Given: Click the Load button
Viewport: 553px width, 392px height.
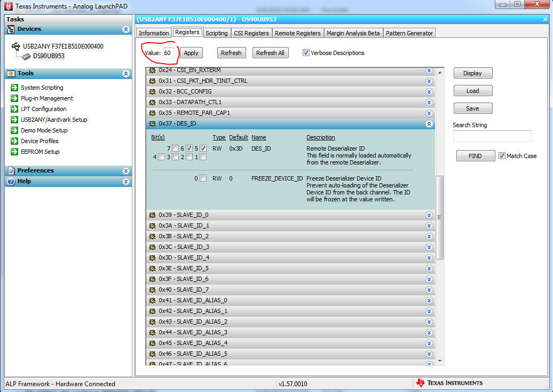Looking at the screenshot, I should (x=472, y=91).
